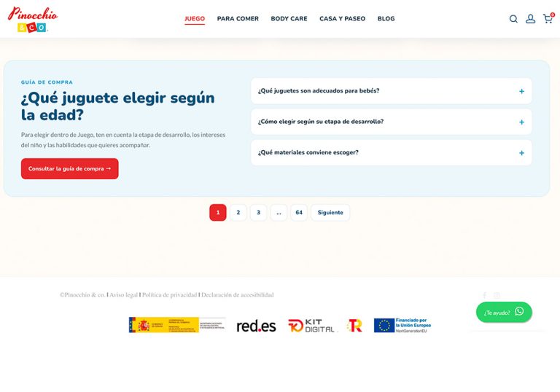560x392 pixels.
Task: Click the Kit Digital logo
Action: [311, 326]
